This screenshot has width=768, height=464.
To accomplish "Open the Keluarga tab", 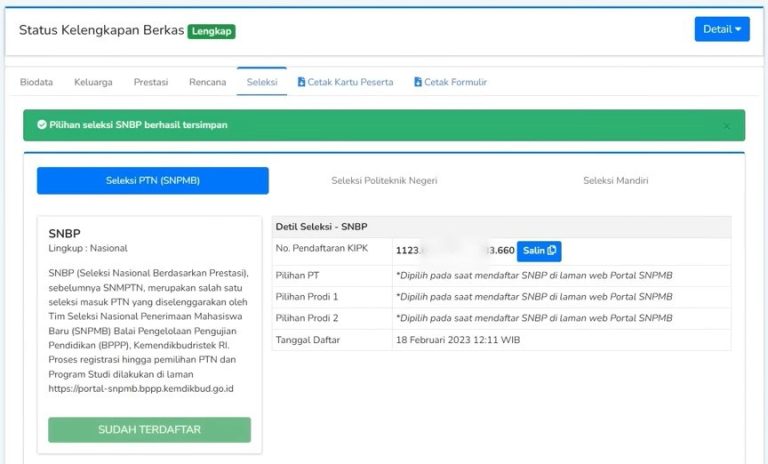I will (93, 82).
